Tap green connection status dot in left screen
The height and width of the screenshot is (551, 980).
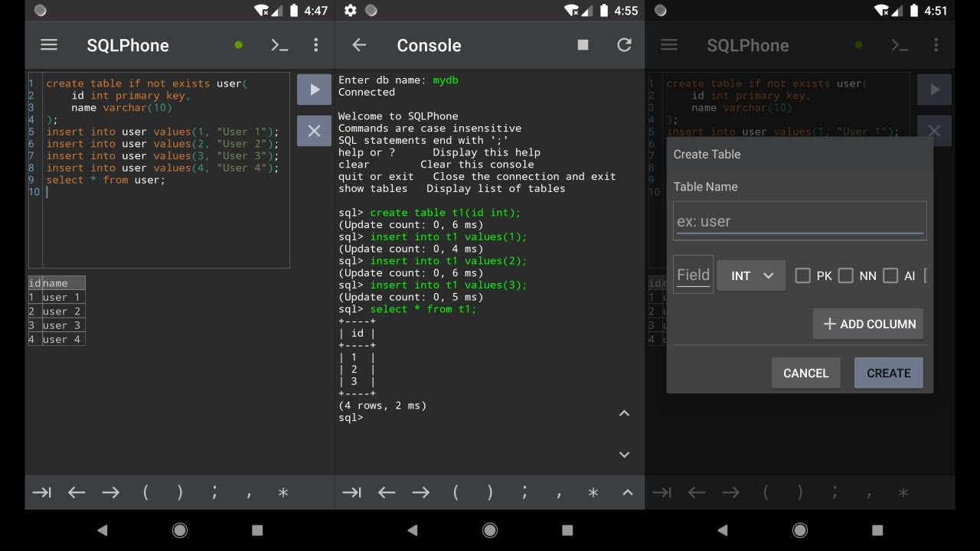238,45
